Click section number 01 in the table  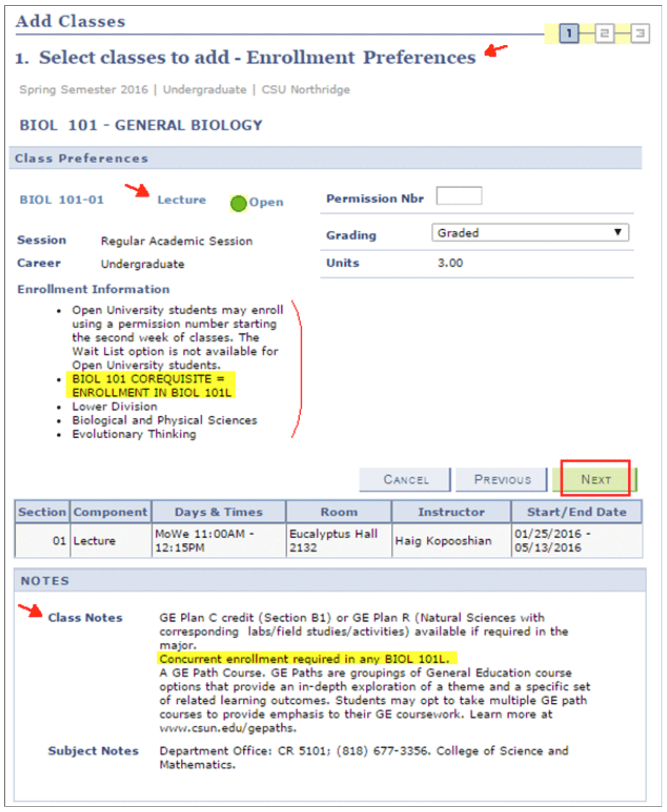[59, 541]
